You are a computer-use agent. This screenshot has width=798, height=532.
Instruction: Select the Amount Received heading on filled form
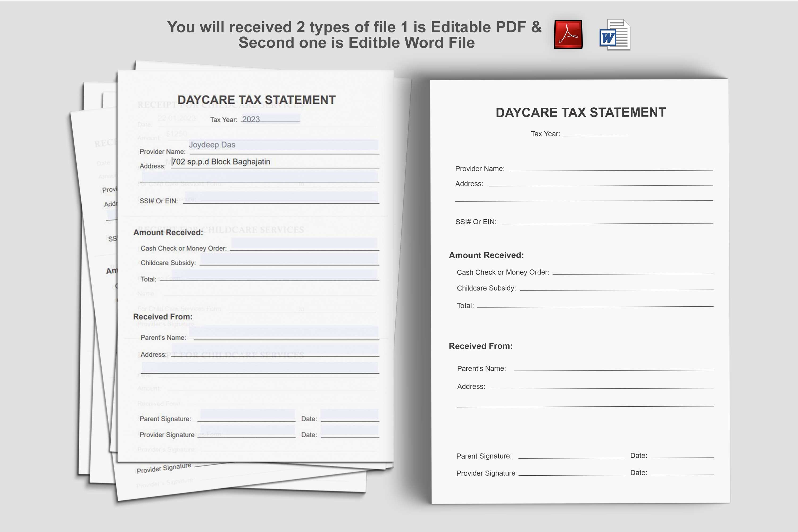[x=168, y=232]
